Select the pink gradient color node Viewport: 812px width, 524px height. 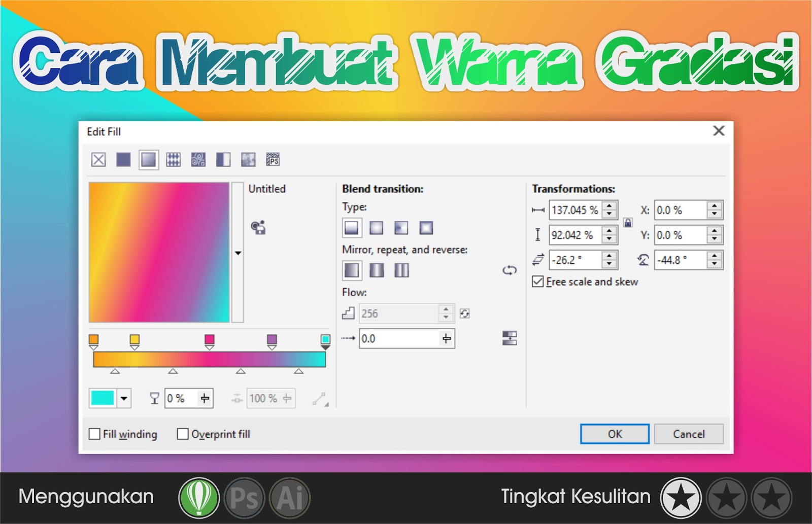coord(209,342)
